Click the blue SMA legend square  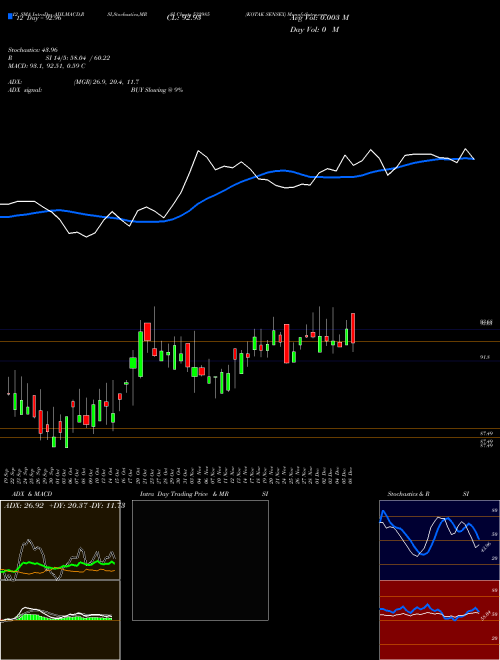tap(10, 17)
